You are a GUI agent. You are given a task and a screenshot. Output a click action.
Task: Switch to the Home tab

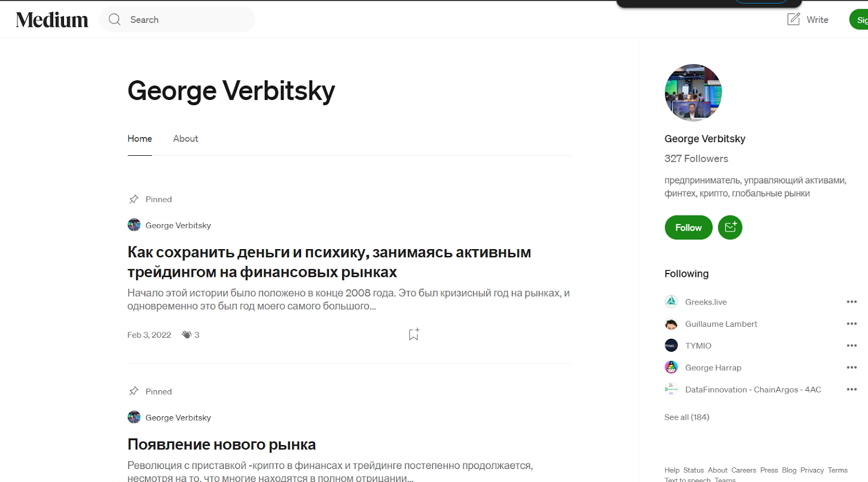point(139,138)
